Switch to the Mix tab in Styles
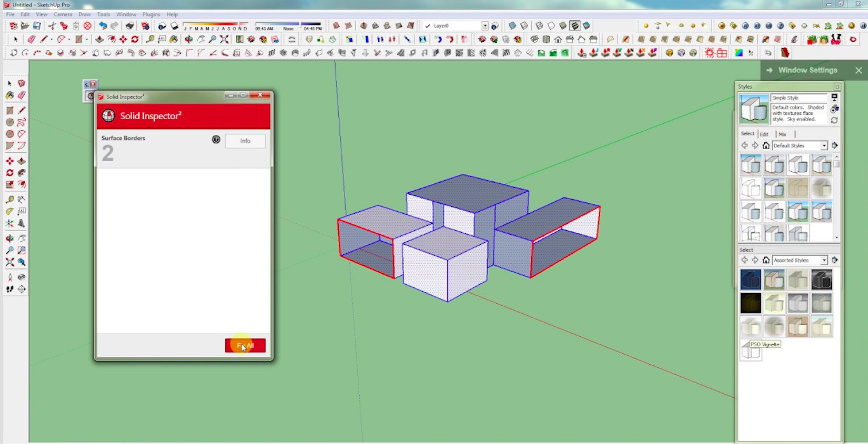The height and width of the screenshot is (444, 868). pos(782,134)
